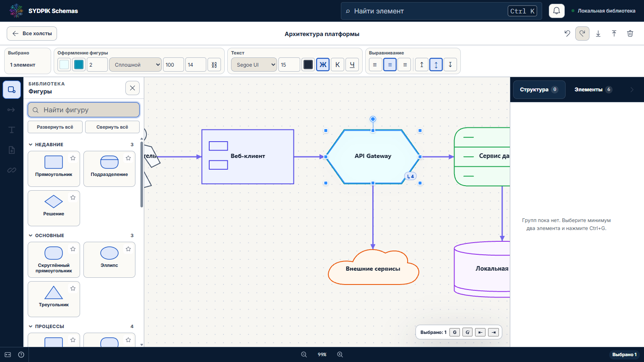Align text right horizontally
644x362 pixels.
pos(404,65)
